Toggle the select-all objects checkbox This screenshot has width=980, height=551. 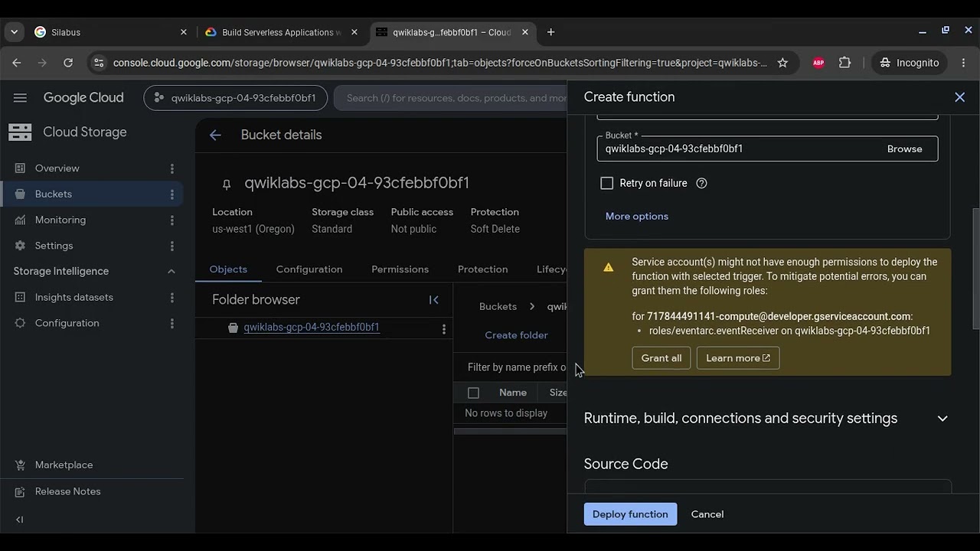tap(473, 393)
